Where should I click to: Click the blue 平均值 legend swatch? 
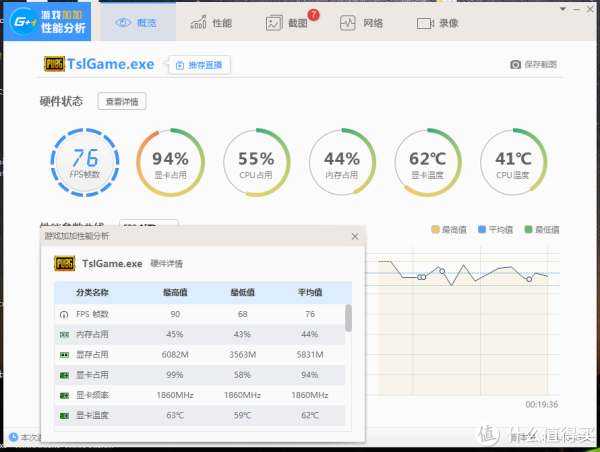coord(482,229)
